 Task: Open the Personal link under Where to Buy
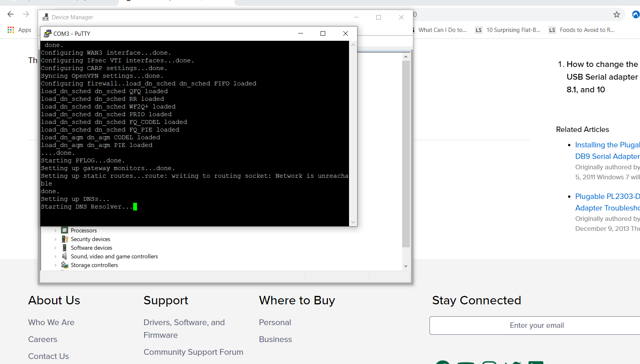tap(275, 322)
